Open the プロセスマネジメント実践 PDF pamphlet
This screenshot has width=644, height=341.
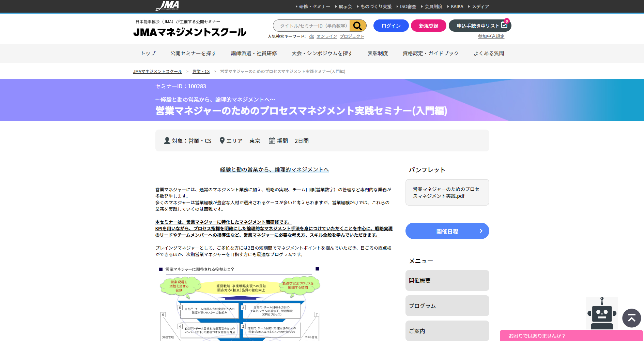(447, 192)
